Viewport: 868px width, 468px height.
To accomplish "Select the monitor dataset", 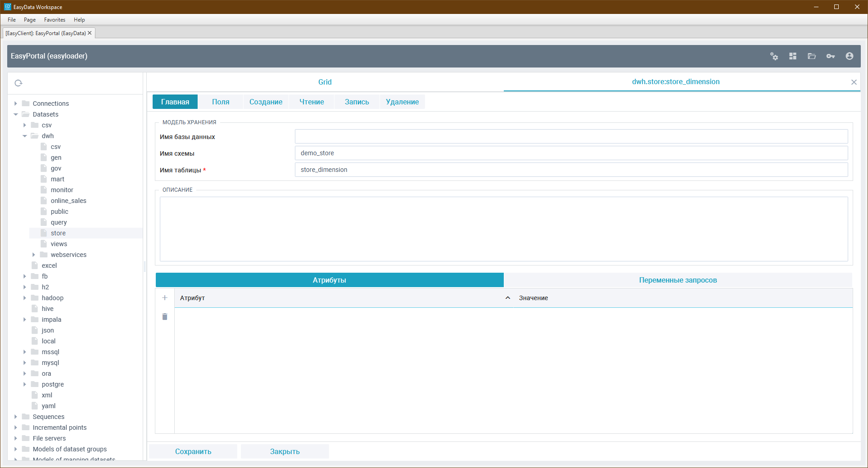I will tap(62, 190).
